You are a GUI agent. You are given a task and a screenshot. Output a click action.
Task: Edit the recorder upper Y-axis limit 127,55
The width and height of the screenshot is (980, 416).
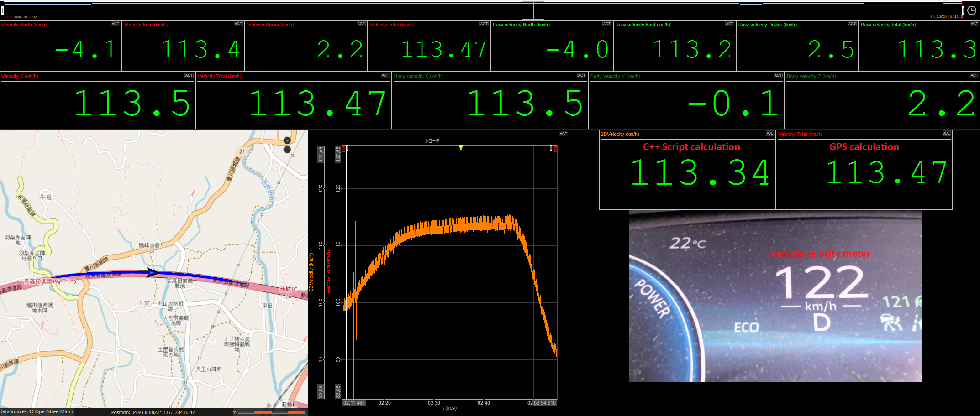[x=338, y=154]
